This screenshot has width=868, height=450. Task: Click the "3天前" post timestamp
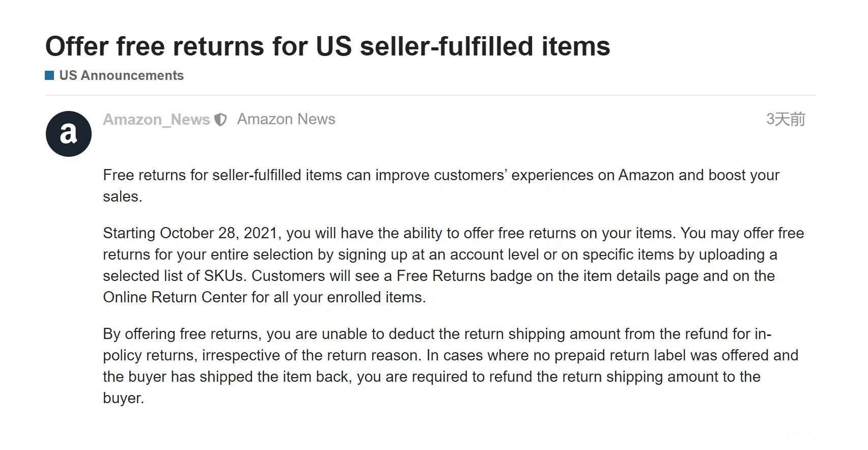click(785, 119)
